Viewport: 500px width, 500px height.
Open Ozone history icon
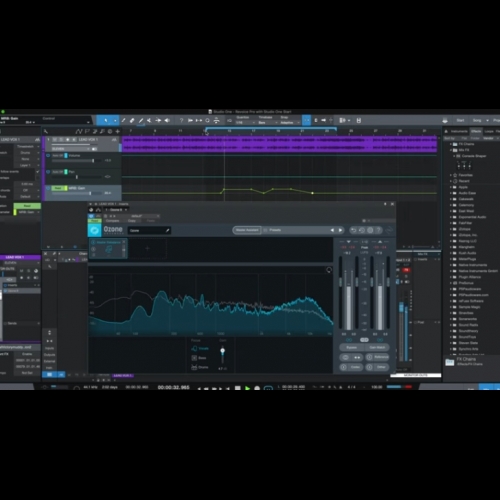click(x=362, y=230)
